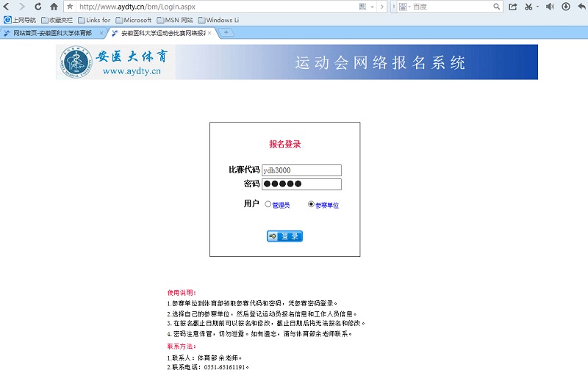
Task: Click the scissors screenshot icon
Action: tap(528, 7)
